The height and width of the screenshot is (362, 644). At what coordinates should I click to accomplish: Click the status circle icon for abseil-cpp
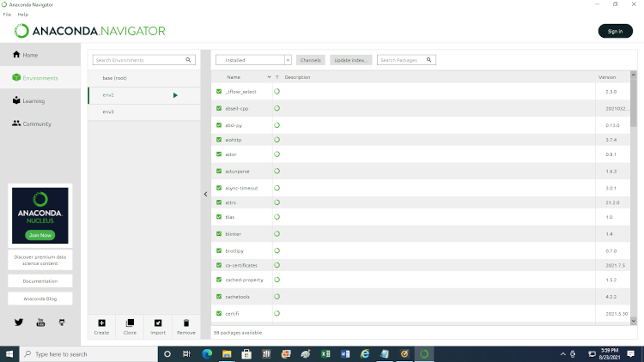point(276,108)
